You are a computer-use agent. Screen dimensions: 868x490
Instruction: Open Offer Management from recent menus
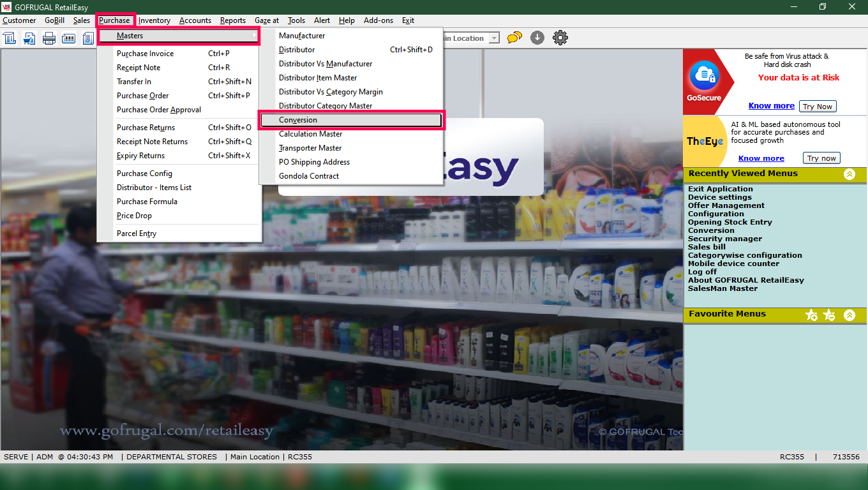click(726, 205)
